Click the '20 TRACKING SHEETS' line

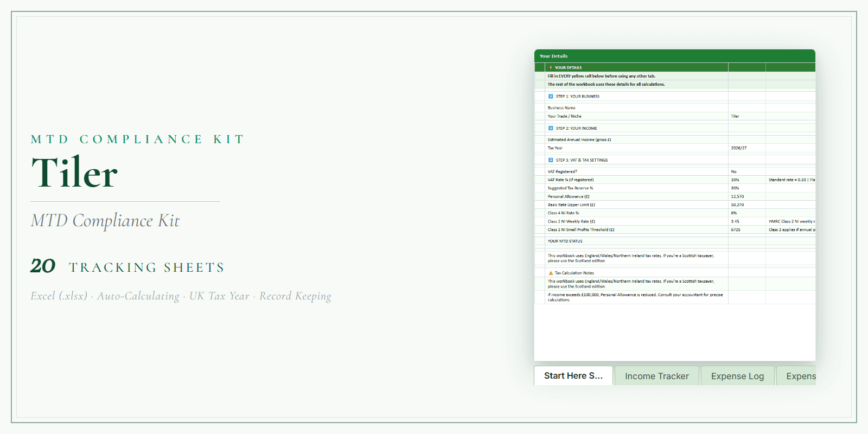(127, 266)
